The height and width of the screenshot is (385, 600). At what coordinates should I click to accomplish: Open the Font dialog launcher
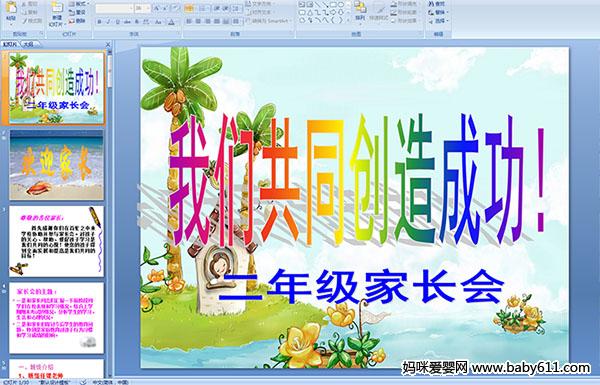(179, 34)
